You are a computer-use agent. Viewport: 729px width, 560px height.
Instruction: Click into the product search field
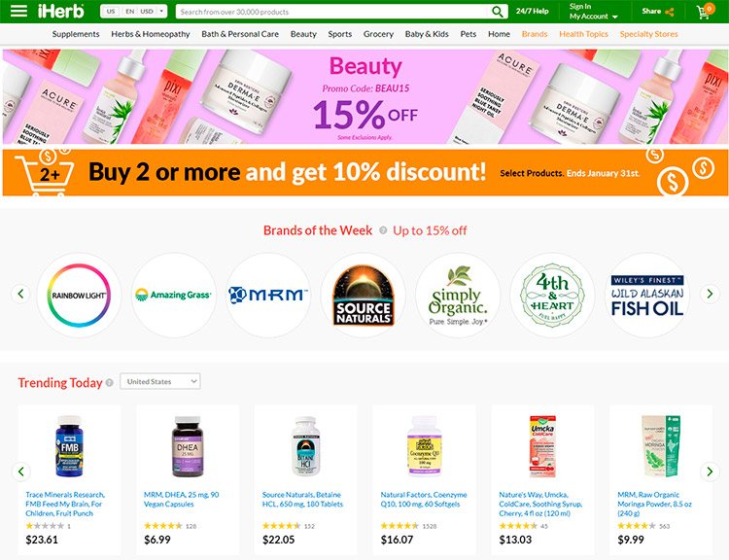pos(332,12)
